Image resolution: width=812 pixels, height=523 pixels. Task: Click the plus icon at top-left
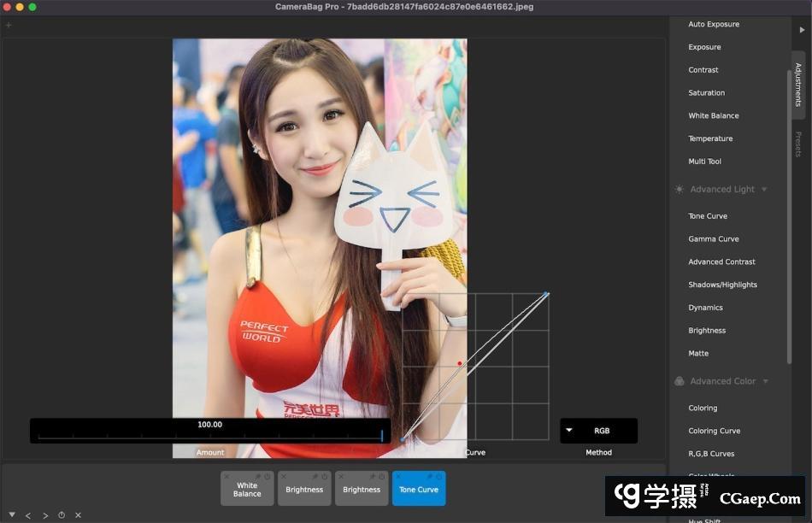9,26
